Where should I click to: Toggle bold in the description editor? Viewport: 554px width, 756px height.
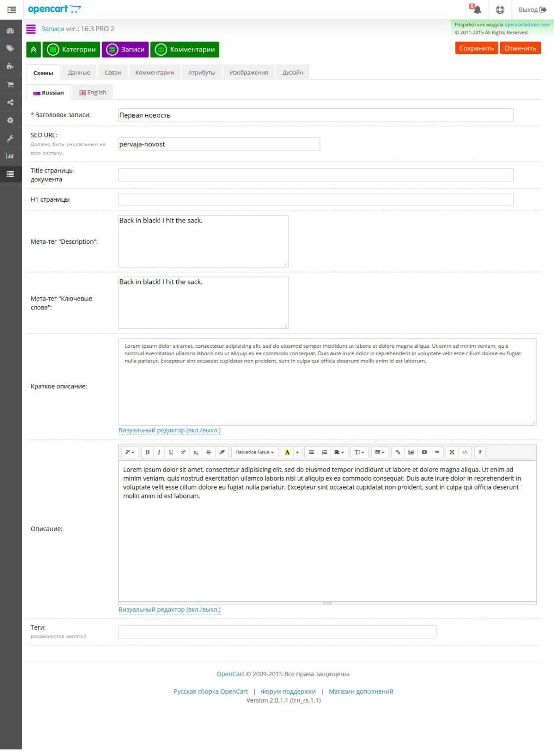(147, 452)
